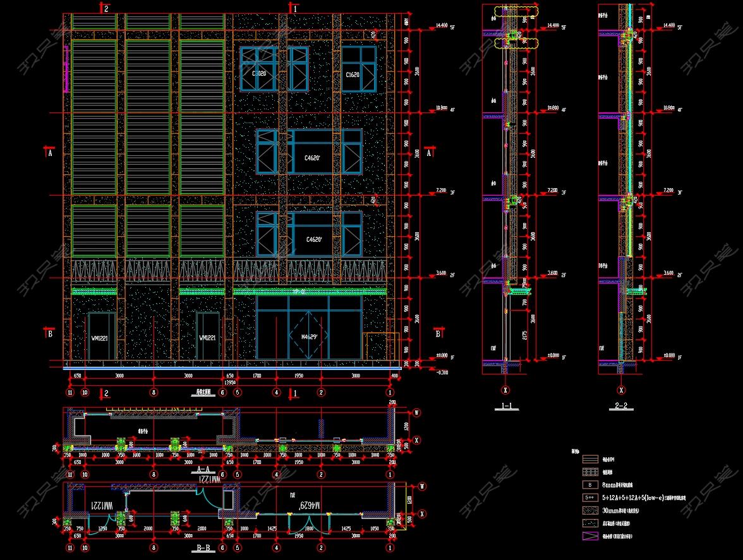This screenshot has height=560, width=743.
Task: Click the green canopy sign band above the entrance
Action: coord(310,292)
